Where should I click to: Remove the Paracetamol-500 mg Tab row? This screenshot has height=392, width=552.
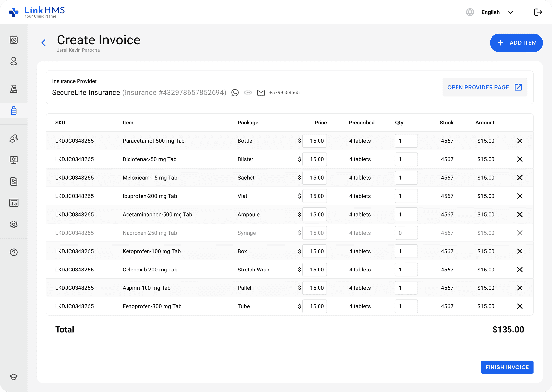point(520,141)
